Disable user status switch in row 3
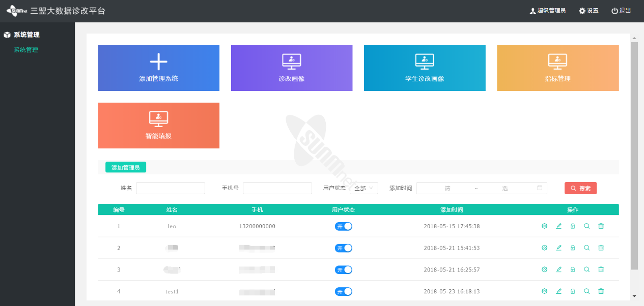The image size is (644, 306). (343, 269)
